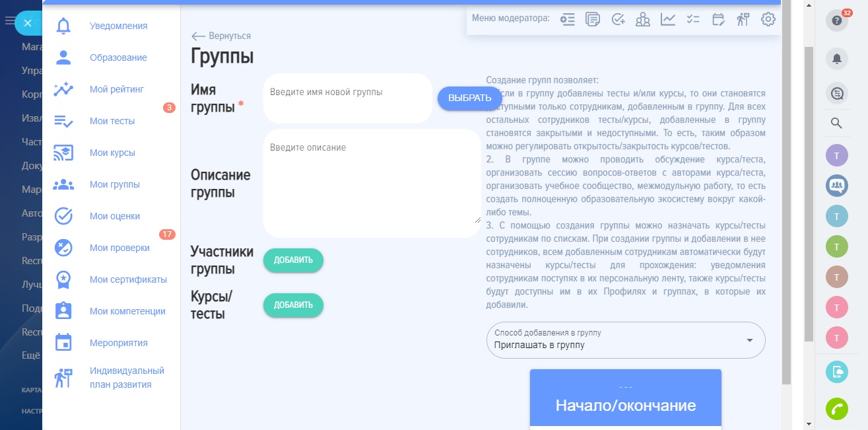
Task: Click the right panel search magnifier
Action: point(836,123)
